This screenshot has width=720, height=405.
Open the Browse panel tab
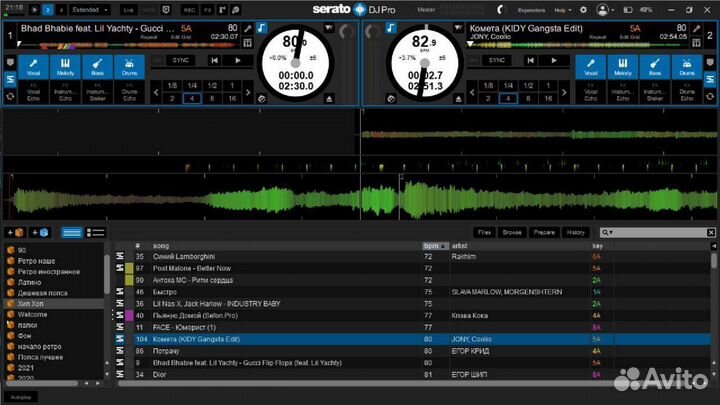click(x=512, y=232)
